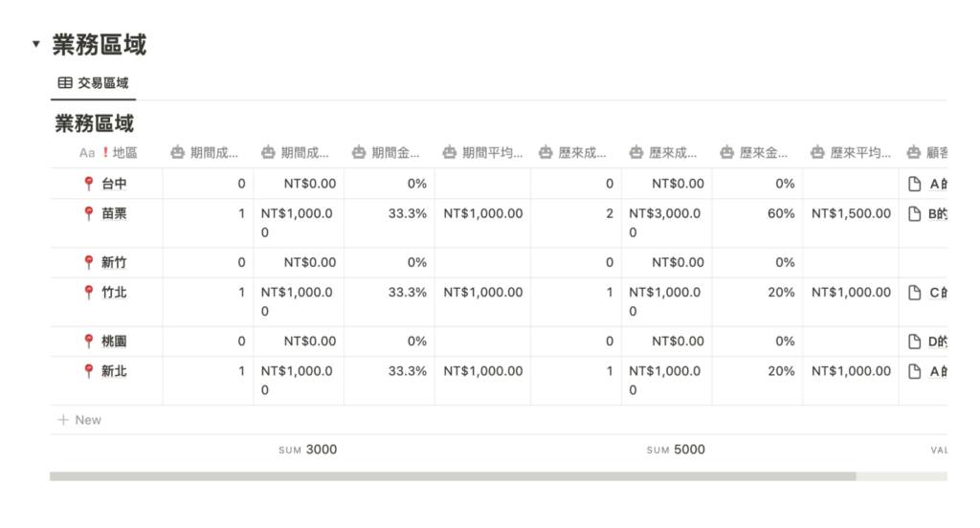Open the 桃園 region page
The height and width of the screenshot is (528, 980).
[x=114, y=341]
